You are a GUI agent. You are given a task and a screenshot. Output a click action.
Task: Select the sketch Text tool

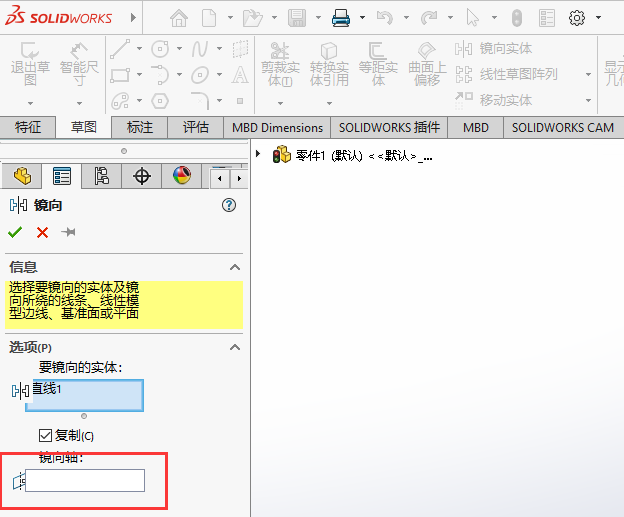240,75
